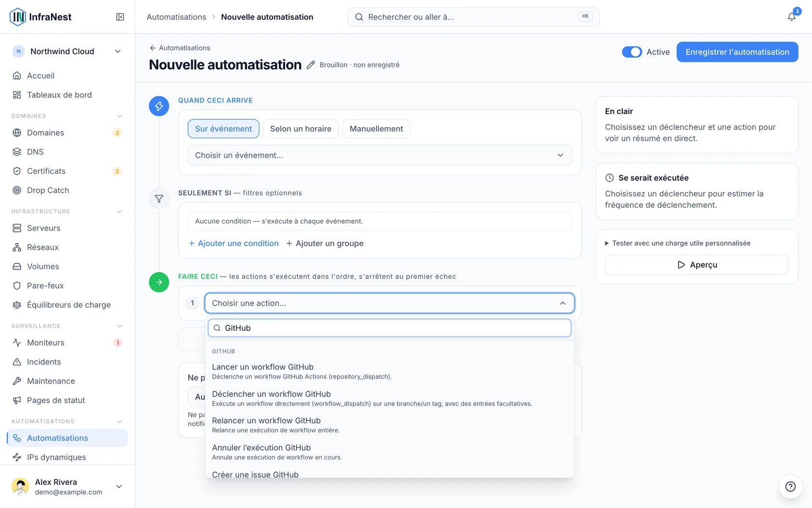Click the lightning trigger step icon
This screenshot has height=508, width=812.
tap(159, 106)
